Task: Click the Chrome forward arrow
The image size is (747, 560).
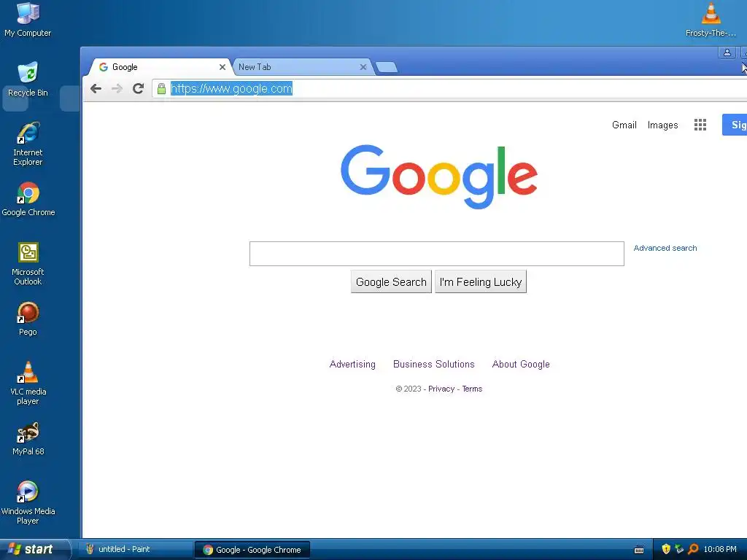Action: tap(117, 88)
